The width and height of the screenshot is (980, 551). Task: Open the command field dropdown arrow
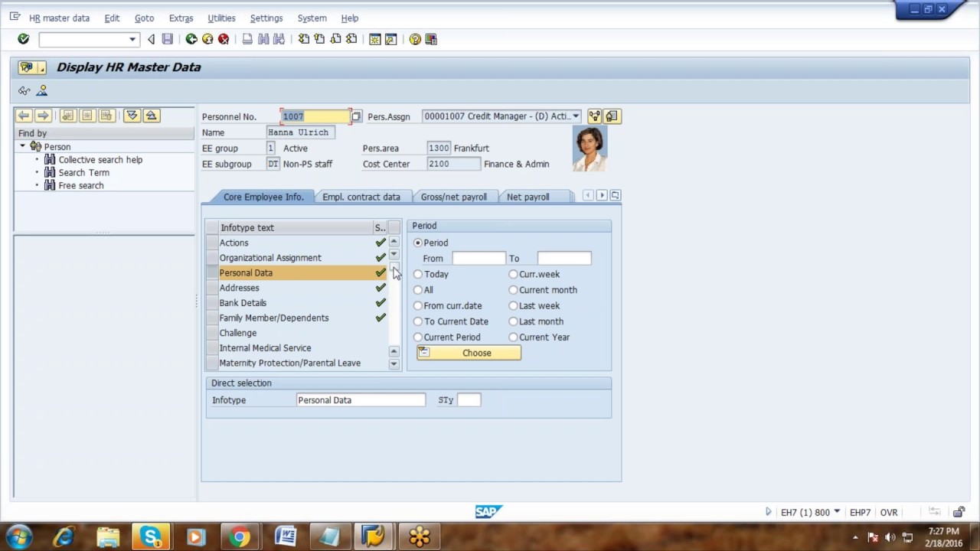(x=132, y=39)
